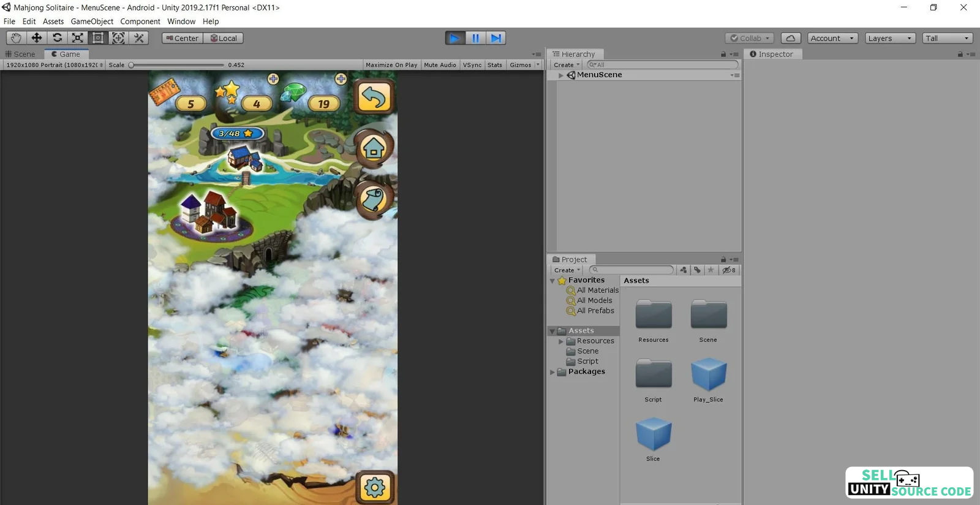Image resolution: width=980 pixels, height=505 pixels.
Task: Toggle Mute Audio in Game view
Action: 440,65
